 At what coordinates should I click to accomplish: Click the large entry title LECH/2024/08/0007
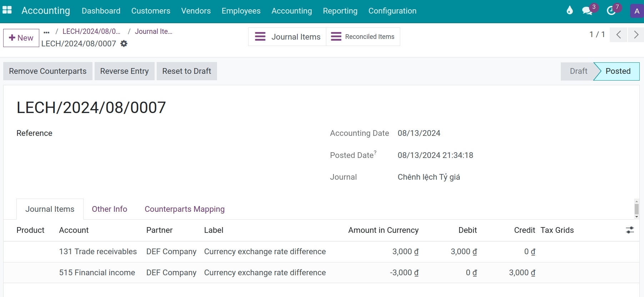tap(91, 108)
